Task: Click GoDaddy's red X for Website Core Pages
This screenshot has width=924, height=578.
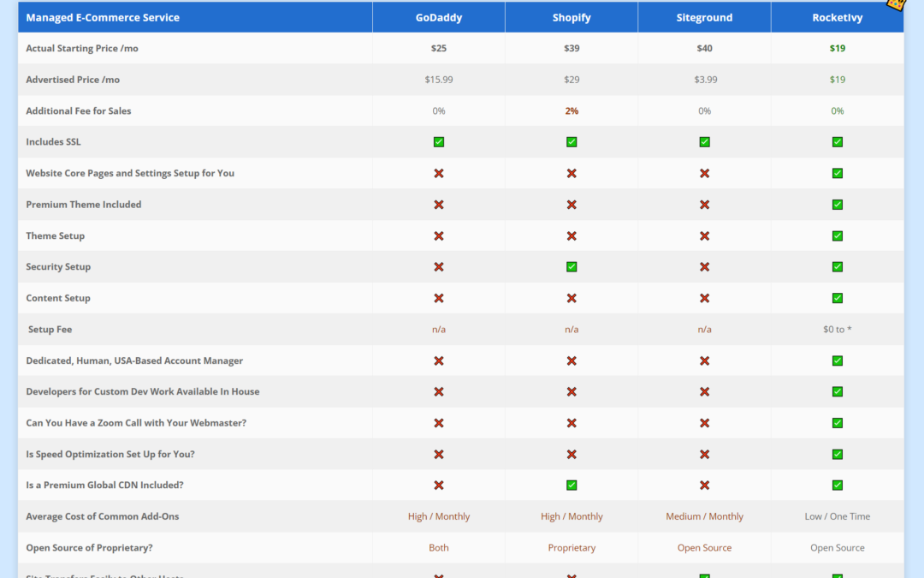Action: [438, 173]
